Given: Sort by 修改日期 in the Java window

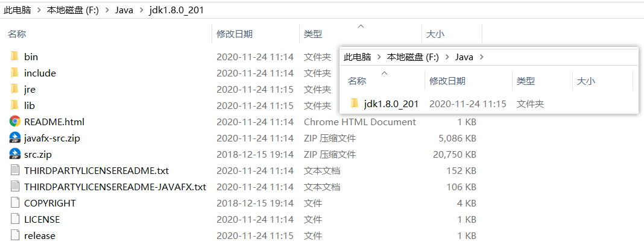Looking at the screenshot, I should coord(447,81).
